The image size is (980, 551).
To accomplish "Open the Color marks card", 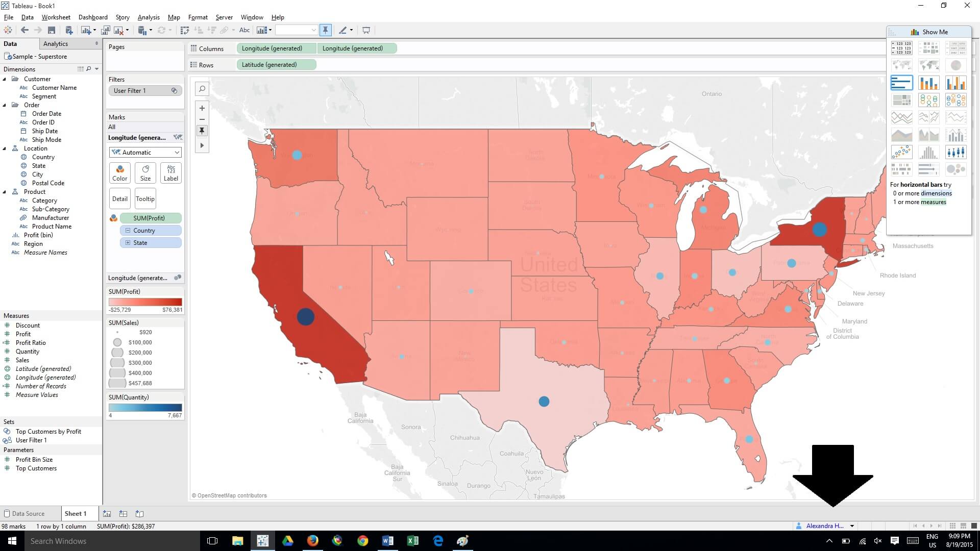I will 120,173.
